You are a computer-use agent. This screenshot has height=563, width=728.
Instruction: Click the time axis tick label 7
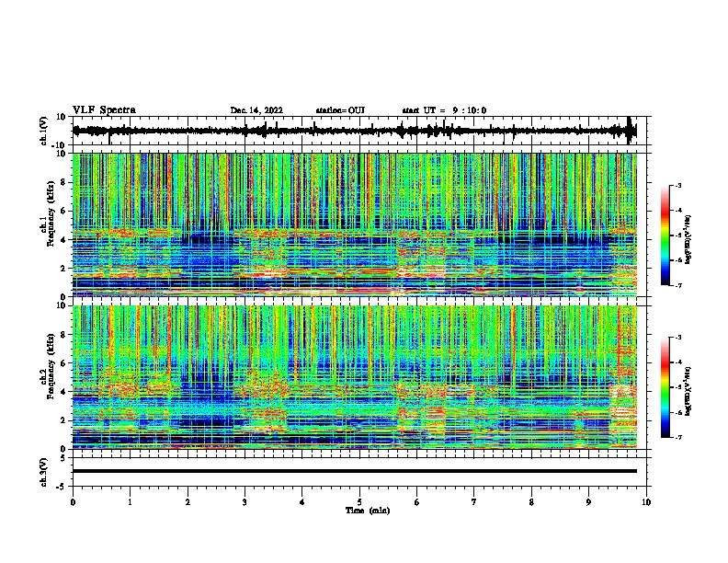click(x=474, y=502)
